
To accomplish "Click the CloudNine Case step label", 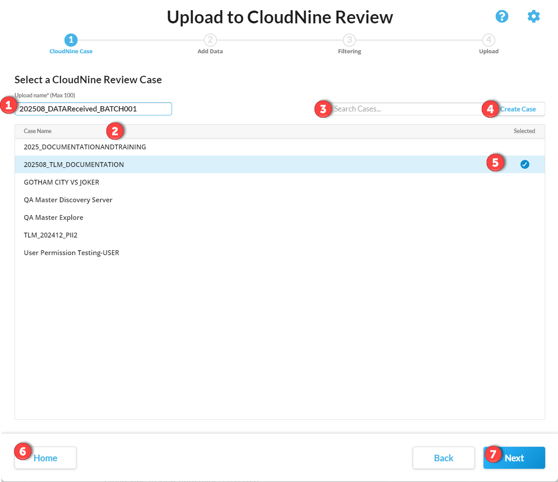I will point(71,51).
